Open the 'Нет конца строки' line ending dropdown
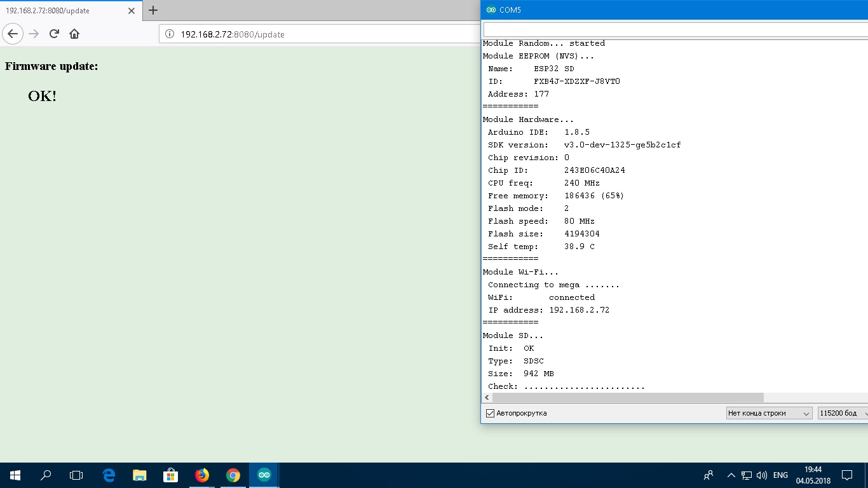The height and width of the screenshot is (488, 868). tap(769, 413)
